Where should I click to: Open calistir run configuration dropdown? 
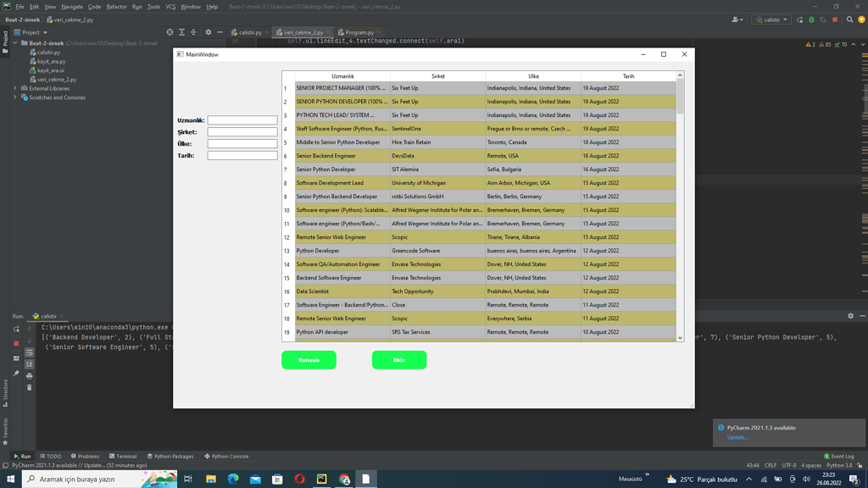771,20
